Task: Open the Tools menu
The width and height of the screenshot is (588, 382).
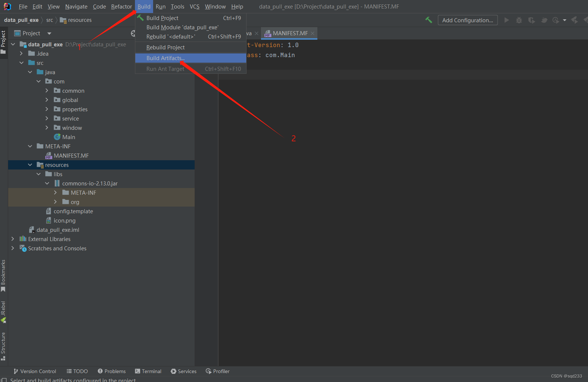Action: click(x=177, y=6)
